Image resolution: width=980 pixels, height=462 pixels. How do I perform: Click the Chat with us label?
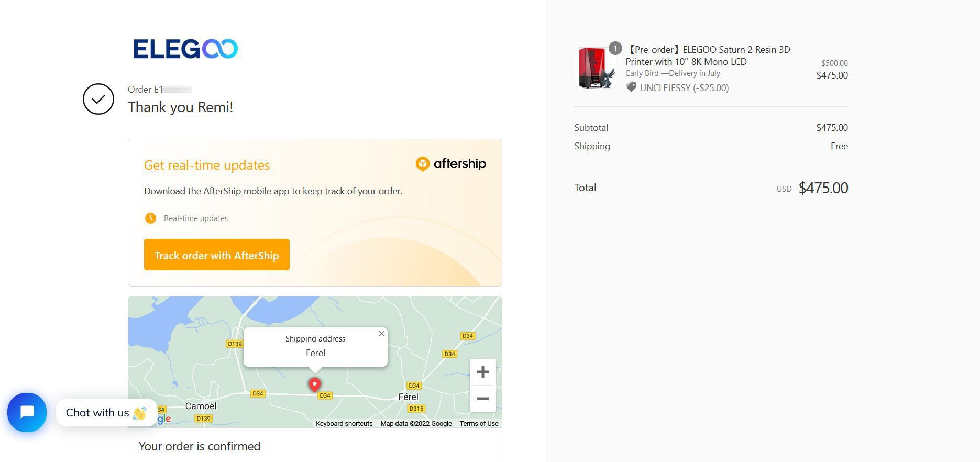point(106,413)
